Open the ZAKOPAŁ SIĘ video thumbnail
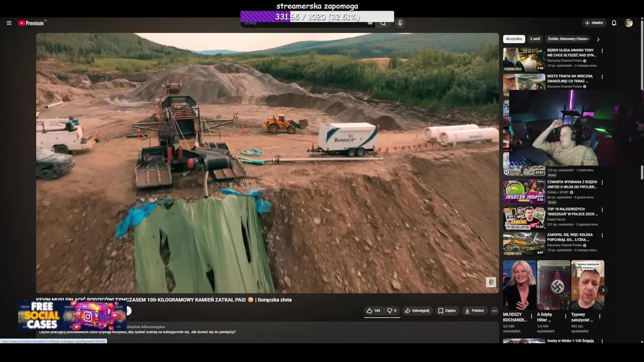Viewport: 644px width, 362px height. [x=524, y=244]
